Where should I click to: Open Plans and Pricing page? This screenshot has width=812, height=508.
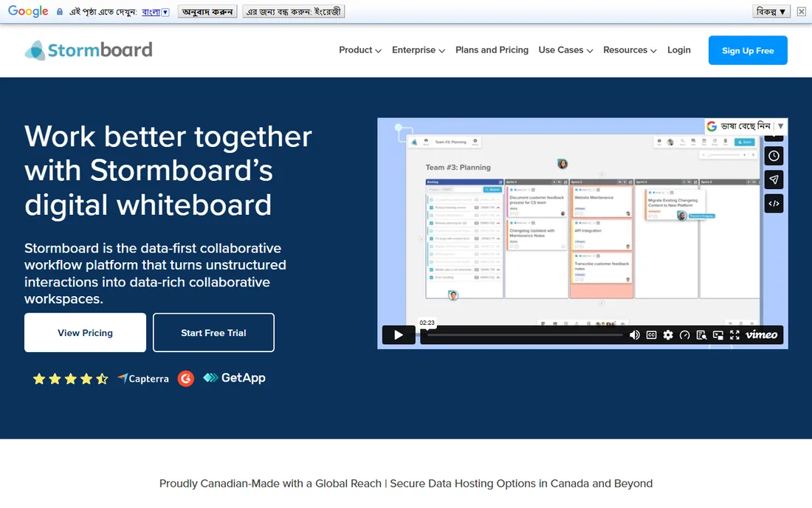pyautogui.click(x=492, y=50)
